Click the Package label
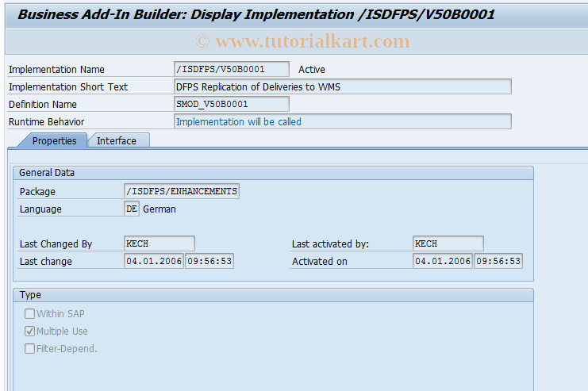588x391 pixels. point(37,192)
